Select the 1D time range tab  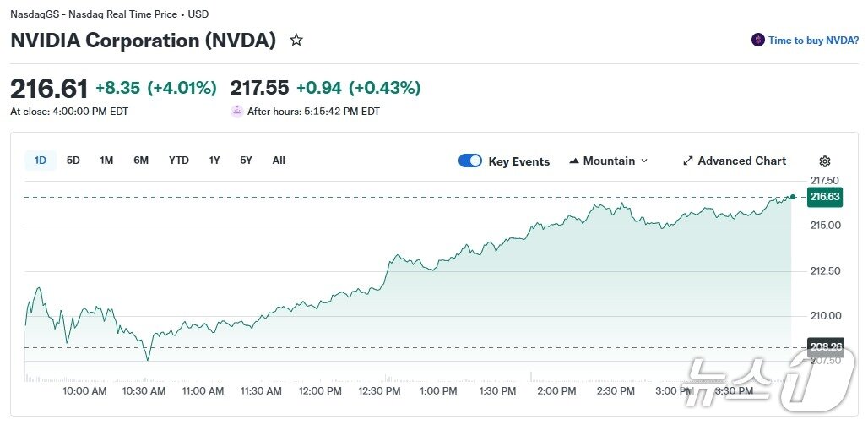pyautogui.click(x=41, y=161)
